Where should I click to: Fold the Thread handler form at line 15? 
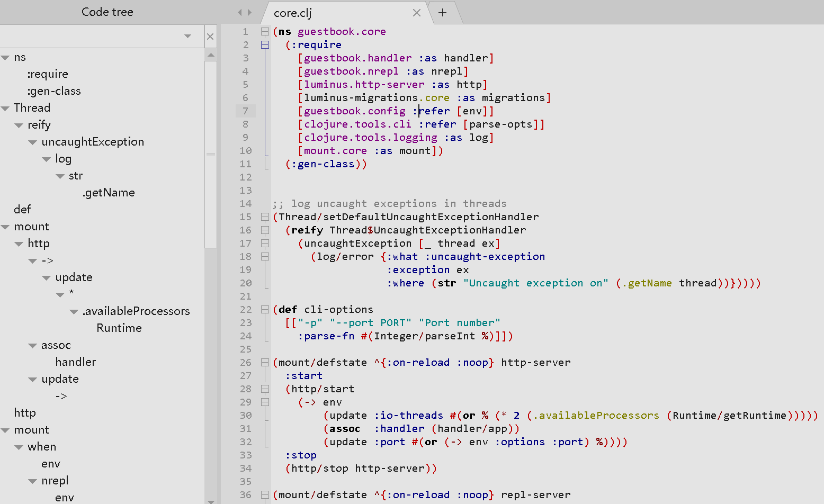[x=265, y=217]
